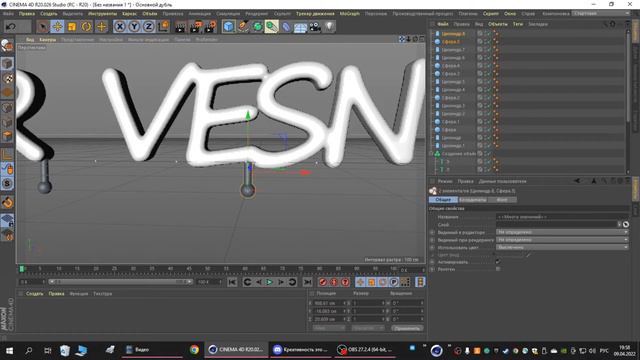The image size is (640, 360).
Task: Switch the coordinate system icon
Action: (163, 27)
